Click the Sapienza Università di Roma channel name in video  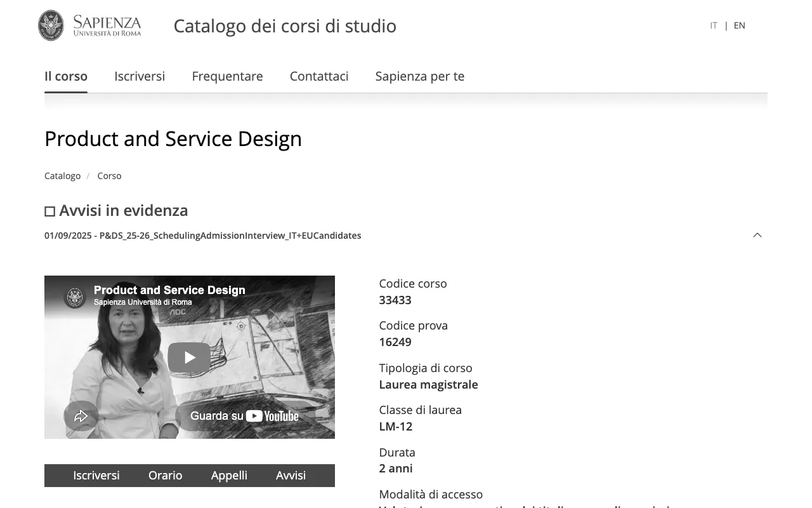click(143, 302)
